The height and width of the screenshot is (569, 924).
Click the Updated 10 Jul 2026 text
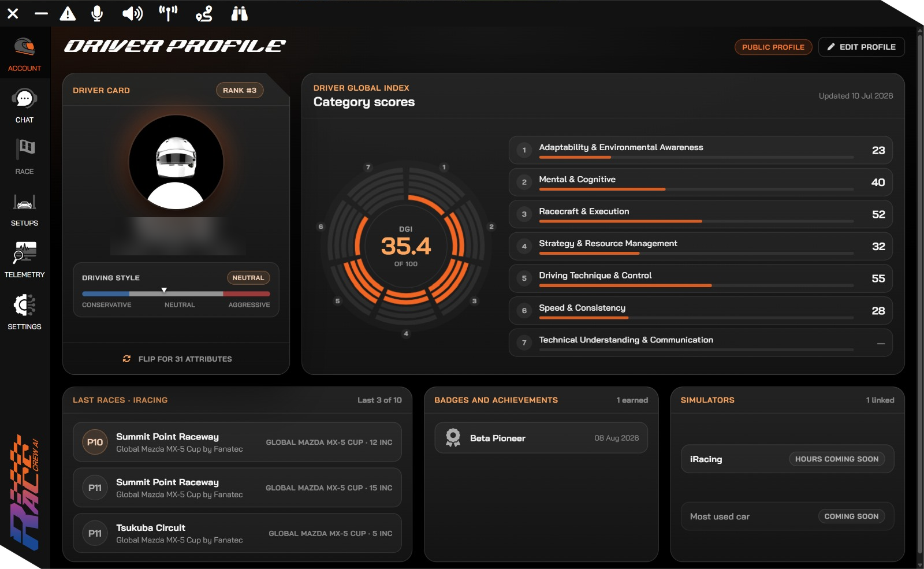point(856,96)
